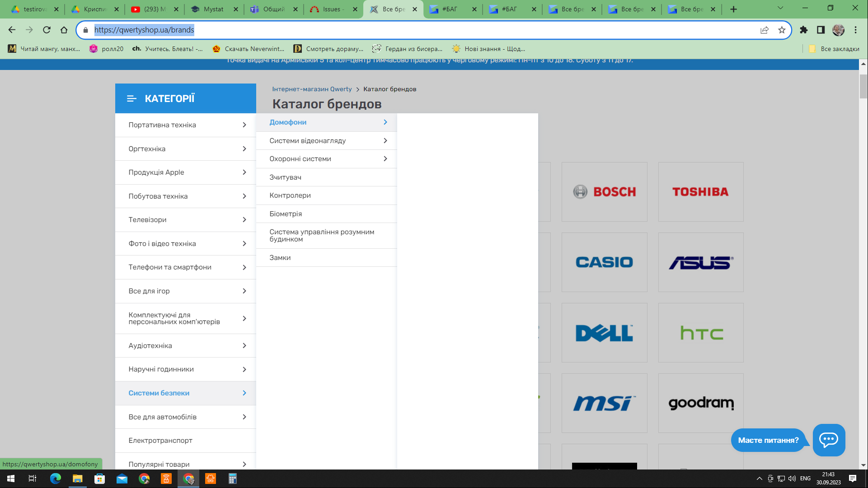This screenshot has width=868, height=488.
Task: Select Контролери submenu item
Action: click(x=290, y=195)
